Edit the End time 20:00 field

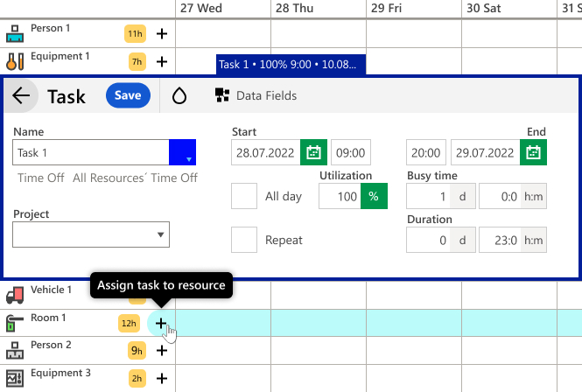click(x=426, y=152)
